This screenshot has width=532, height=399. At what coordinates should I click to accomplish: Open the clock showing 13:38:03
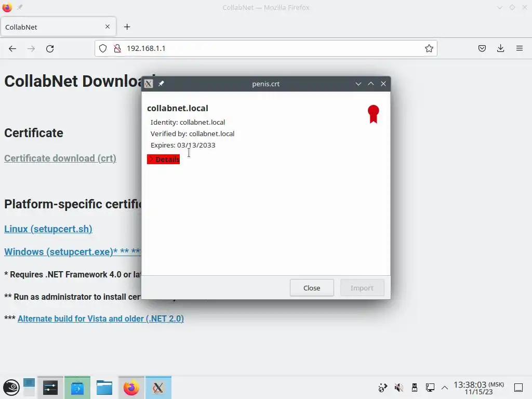478,388
